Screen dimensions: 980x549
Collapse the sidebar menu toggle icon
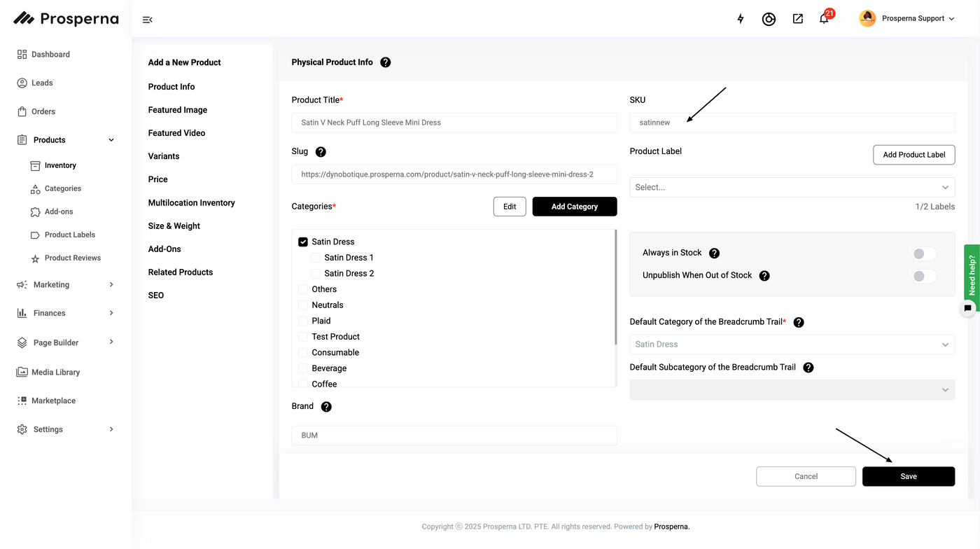click(147, 20)
